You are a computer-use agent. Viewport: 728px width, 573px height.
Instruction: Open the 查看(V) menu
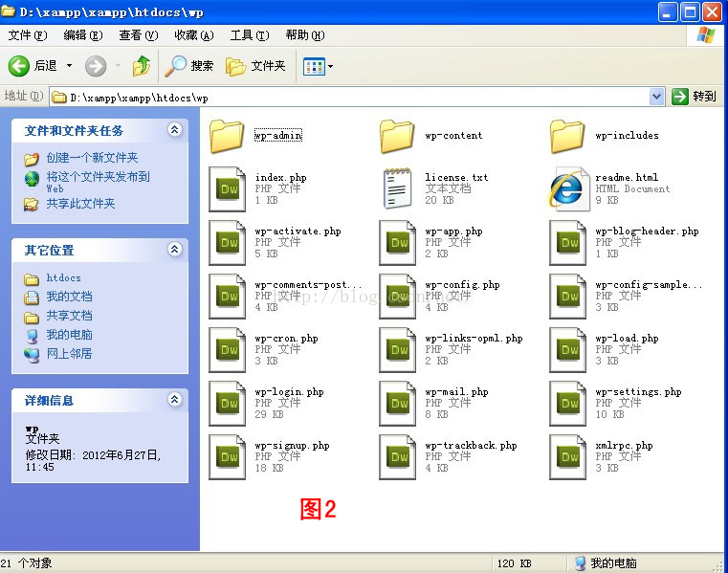(x=139, y=35)
